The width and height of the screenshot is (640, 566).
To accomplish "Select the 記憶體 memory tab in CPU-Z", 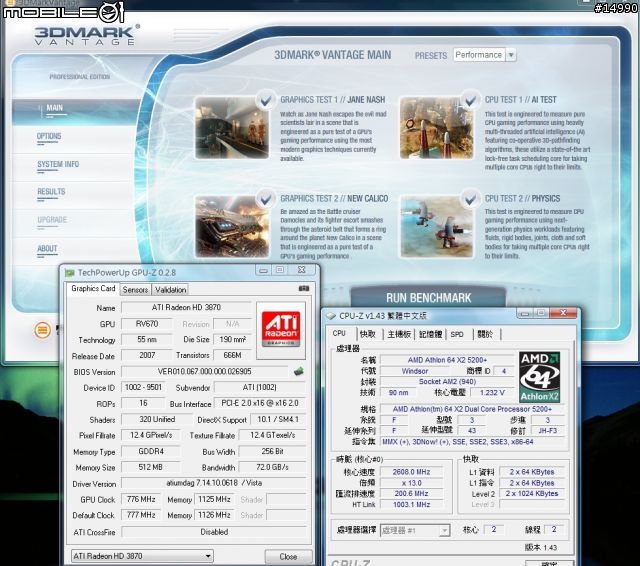I will tap(430, 334).
